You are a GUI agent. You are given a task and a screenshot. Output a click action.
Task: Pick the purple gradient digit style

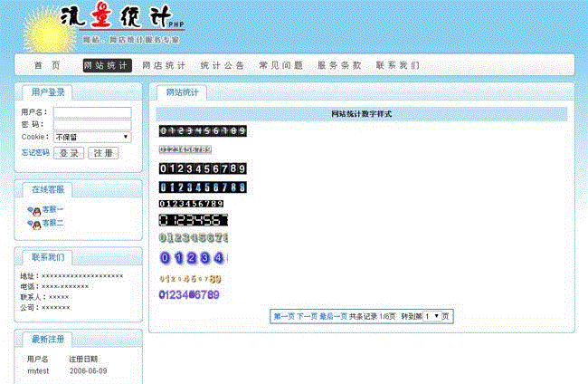point(189,295)
